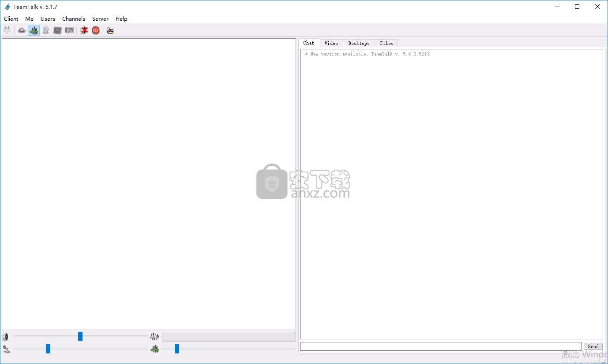Click the voice activation level slider handle
This screenshot has width=608, height=364.
[x=177, y=349]
